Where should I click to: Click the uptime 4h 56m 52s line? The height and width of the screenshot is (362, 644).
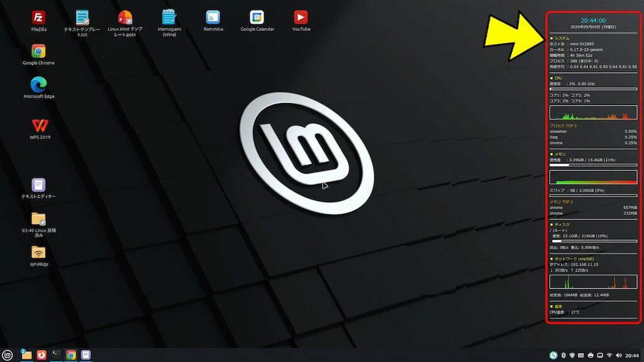[x=571, y=55]
